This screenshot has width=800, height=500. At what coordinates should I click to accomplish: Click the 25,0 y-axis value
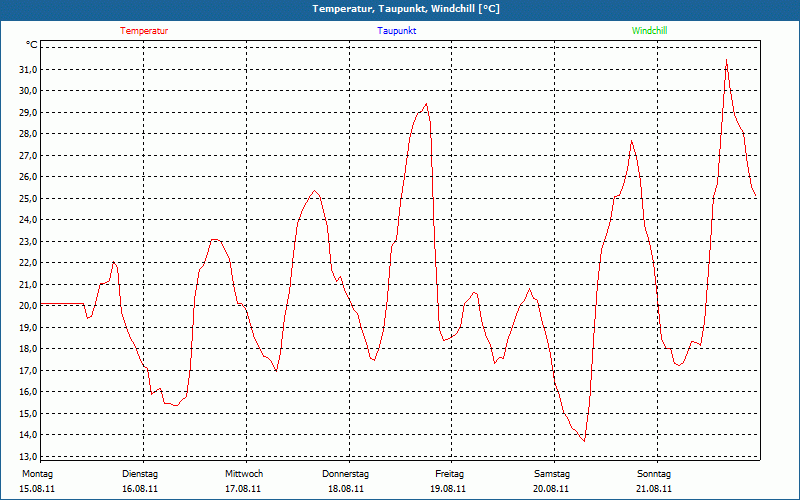pyautogui.click(x=29, y=198)
